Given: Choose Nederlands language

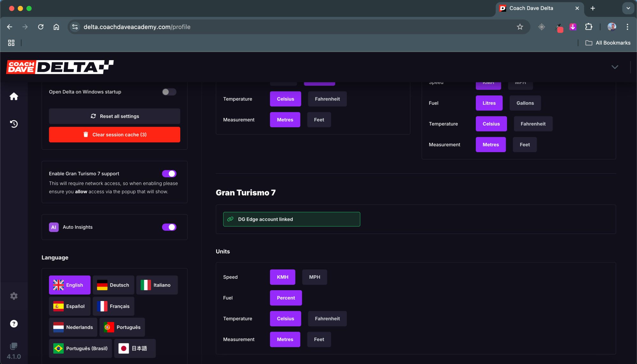Looking at the screenshot, I should (x=73, y=327).
